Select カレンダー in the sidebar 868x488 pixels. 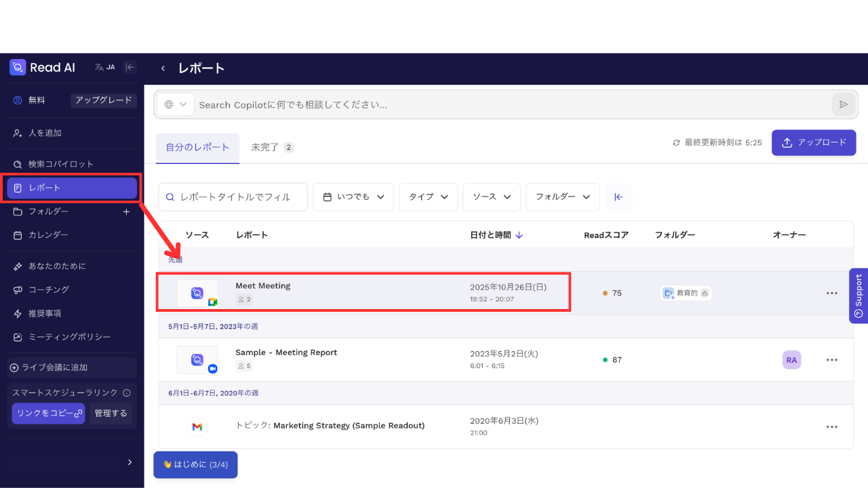47,235
